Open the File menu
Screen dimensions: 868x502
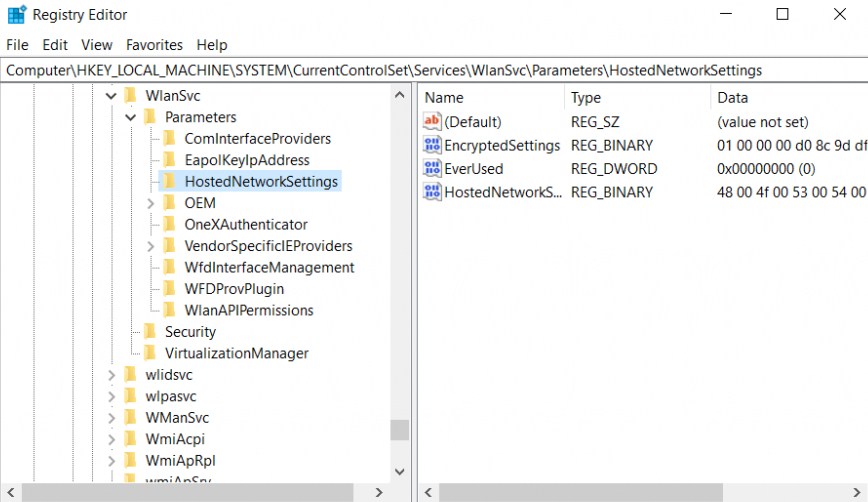[x=17, y=45]
